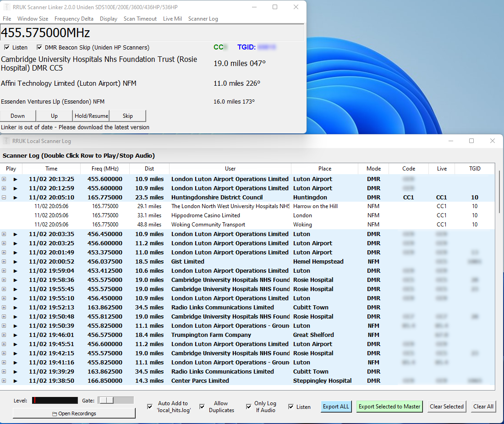
Task: Expand the Cambridge University Hospitals 19:58:36 row
Action: (x=4, y=280)
